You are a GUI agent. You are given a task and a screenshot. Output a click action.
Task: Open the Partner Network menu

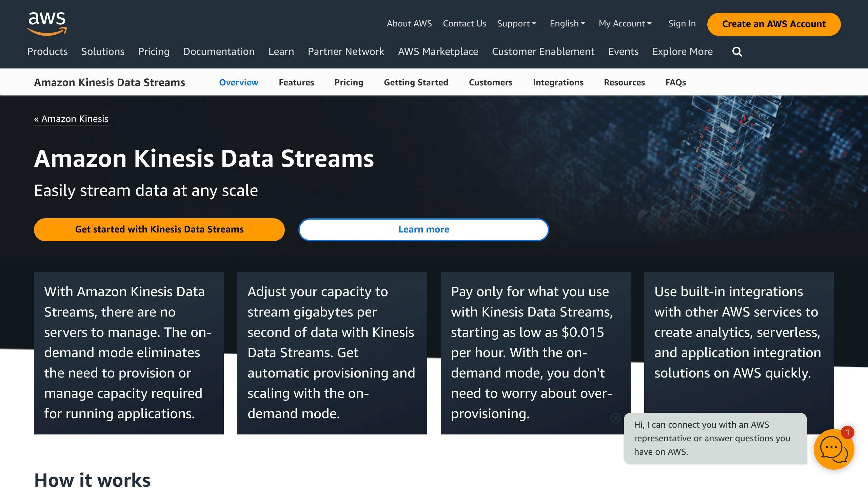(346, 52)
